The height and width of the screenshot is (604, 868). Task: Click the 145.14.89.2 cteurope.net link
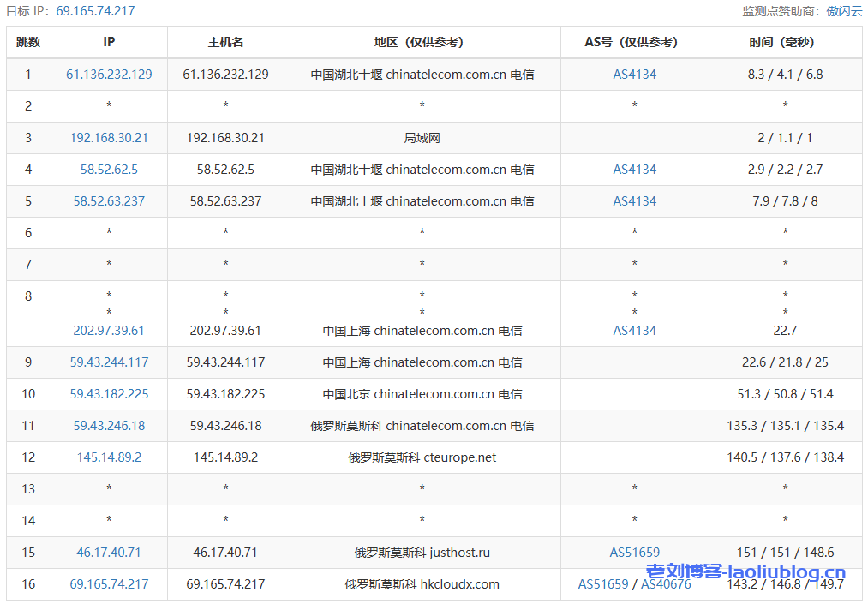pyautogui.click(x=108, y=457)
